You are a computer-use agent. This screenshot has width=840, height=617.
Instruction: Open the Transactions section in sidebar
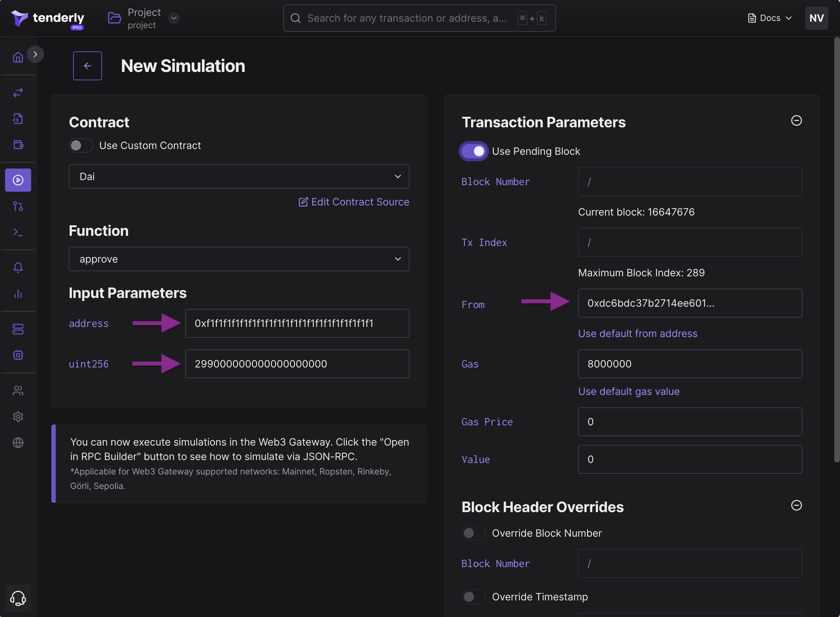[18, 93]
